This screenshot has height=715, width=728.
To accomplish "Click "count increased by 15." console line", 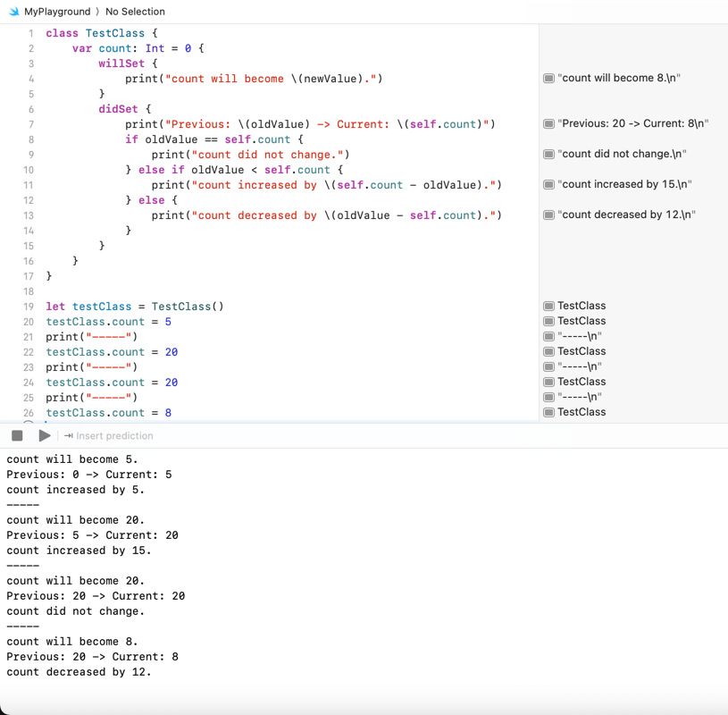I will pos(79,551).
